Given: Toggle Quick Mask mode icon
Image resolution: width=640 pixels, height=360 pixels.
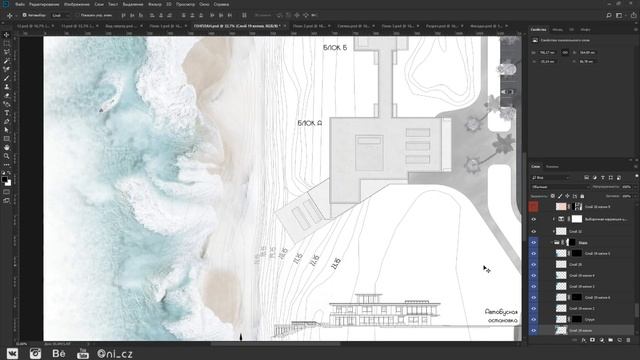Looking at the screenshot, I should [7, 192].
